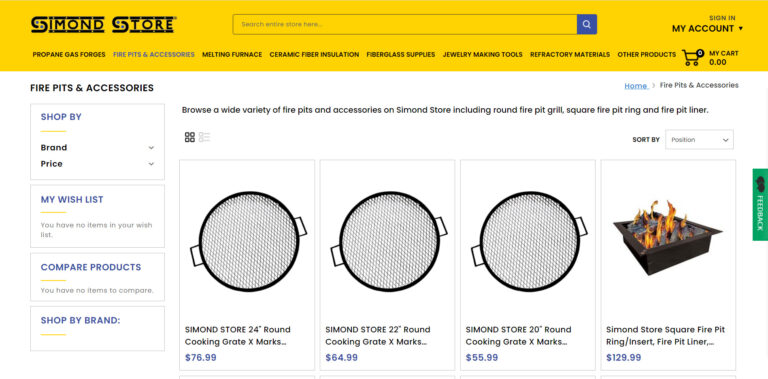
Task: Expand the Brand filter
Action: pyautogui.click(x=97, y=147)
